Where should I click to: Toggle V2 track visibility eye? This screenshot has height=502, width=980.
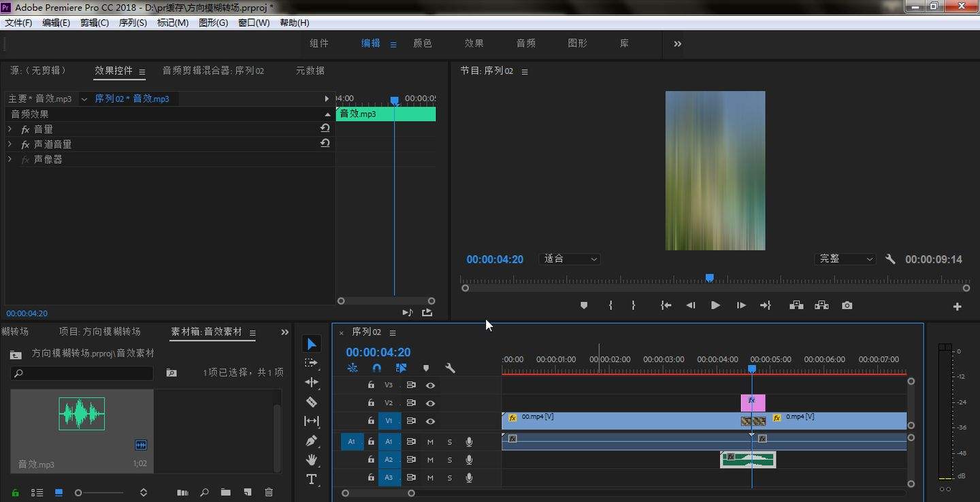430,403
